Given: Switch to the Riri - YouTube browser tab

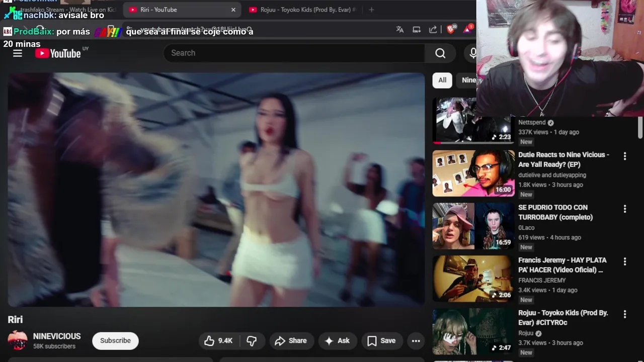Looking at the screenshot, I should point(181,10).
